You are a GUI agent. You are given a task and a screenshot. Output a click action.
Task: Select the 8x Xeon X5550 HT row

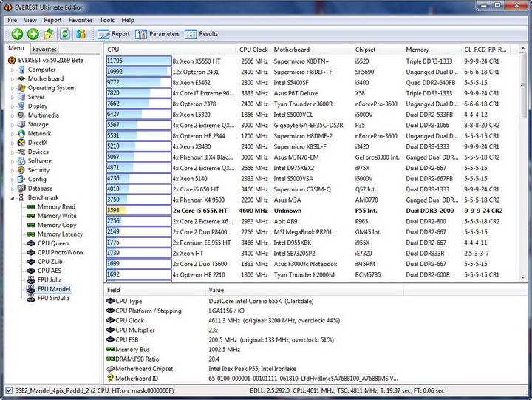click(312, 61)
